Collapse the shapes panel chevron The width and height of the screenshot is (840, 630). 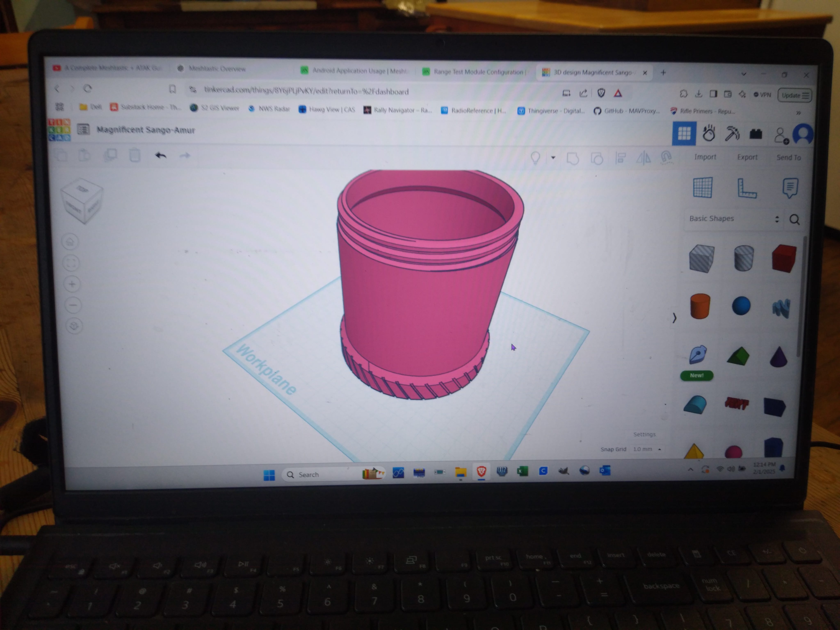click(x=675, y=318)
